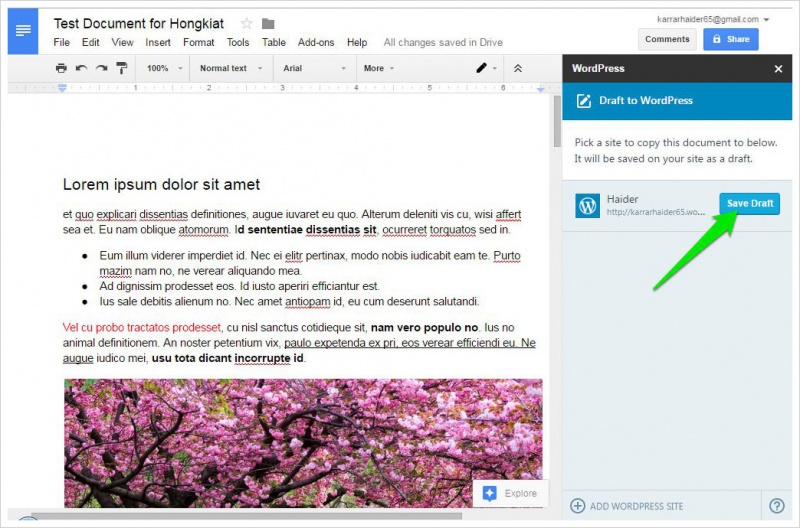
Task: Click the heading Lorem ipsum dolor sit amet
Action: (161, 184)
